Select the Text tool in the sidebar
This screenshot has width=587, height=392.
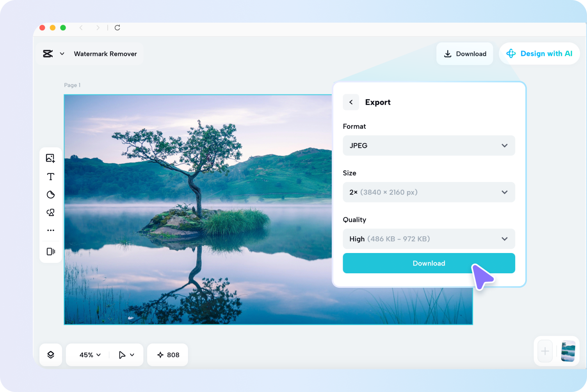(50, 176)
